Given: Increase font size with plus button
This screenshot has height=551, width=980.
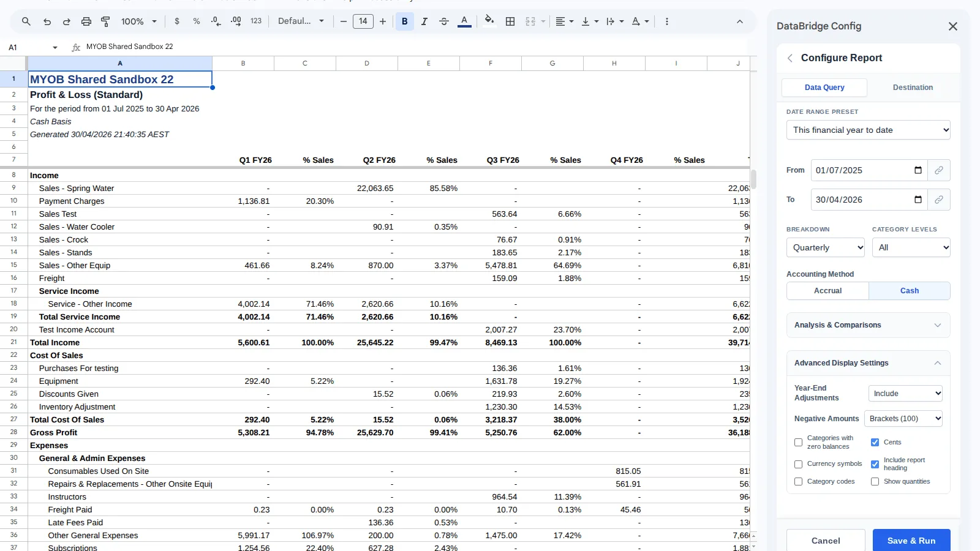Looking at the screenshot, I should tap(383, 21).
